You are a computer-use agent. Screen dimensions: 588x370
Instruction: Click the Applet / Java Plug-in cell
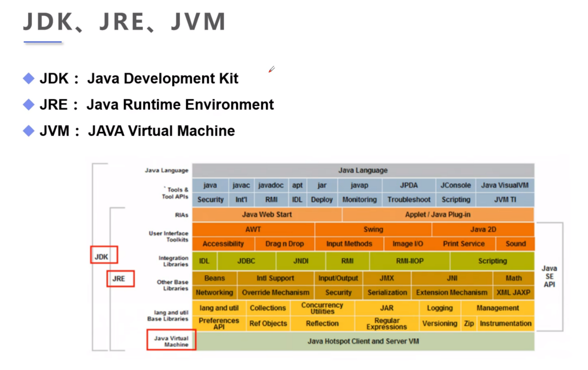438,214
